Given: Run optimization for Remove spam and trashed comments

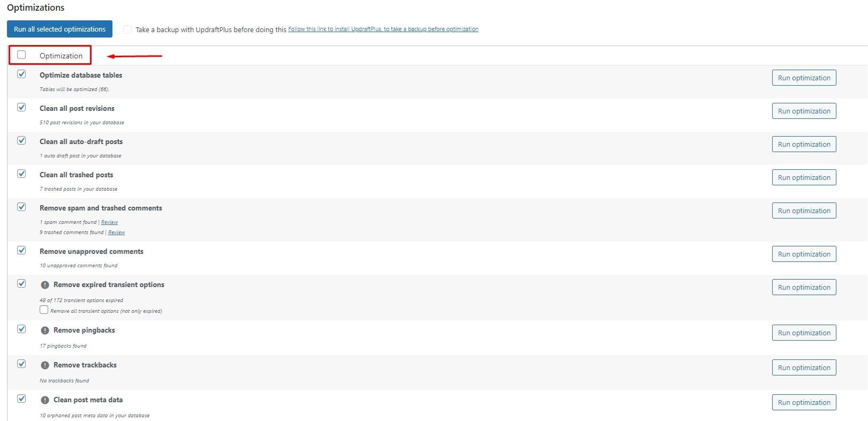Looking at the screenshot, I should coord(804,210).
